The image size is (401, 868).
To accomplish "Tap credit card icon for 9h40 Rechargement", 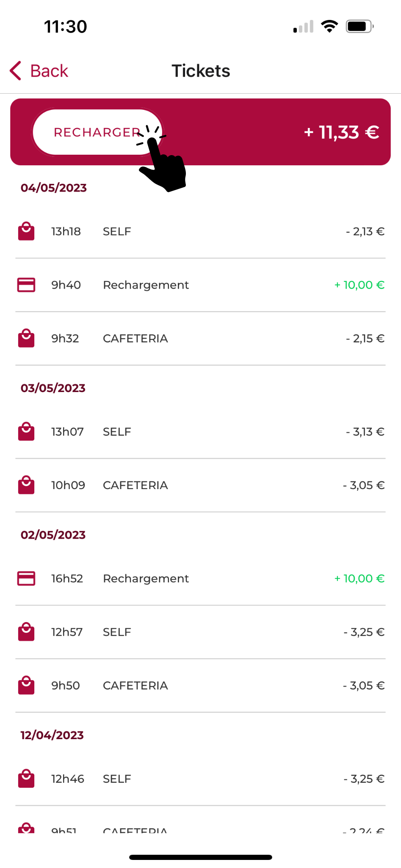I will (26, 285).
